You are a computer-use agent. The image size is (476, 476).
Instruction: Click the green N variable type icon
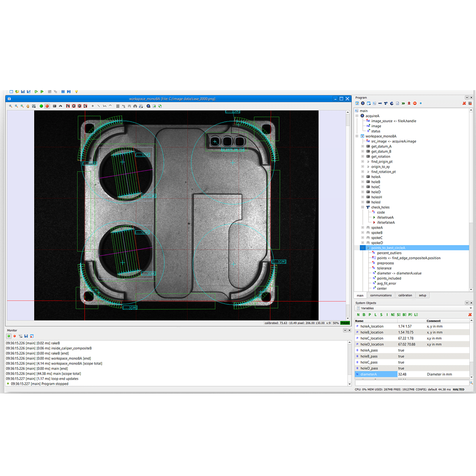pos(358,315)
